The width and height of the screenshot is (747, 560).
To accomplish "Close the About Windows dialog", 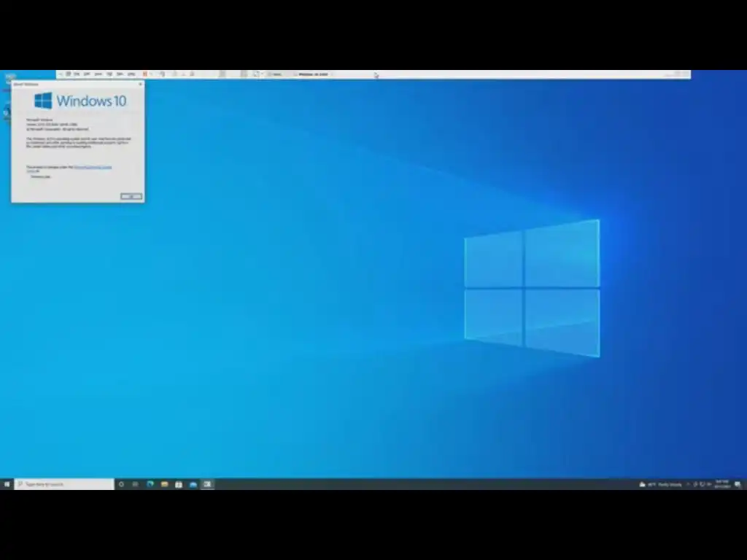I will [x=140, y=85].
